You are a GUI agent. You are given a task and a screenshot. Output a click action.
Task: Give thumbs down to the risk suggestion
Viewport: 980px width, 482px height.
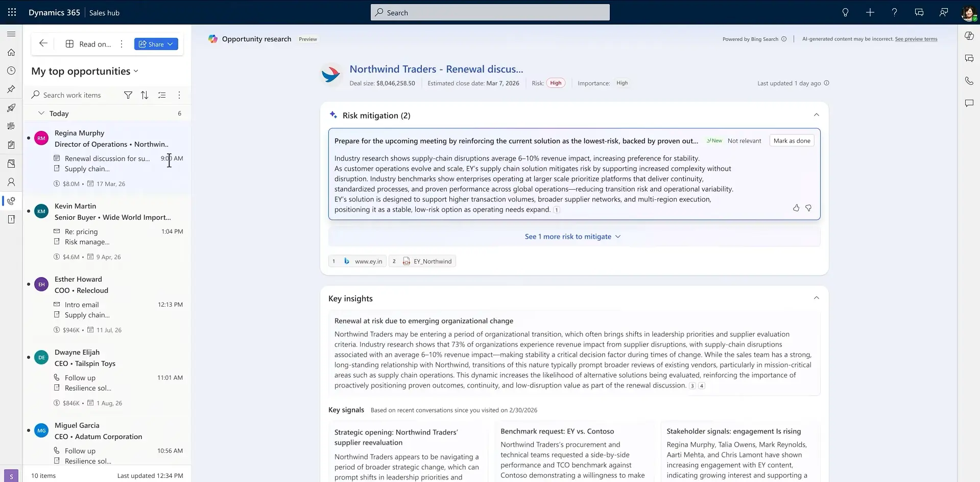click(808, 208)
